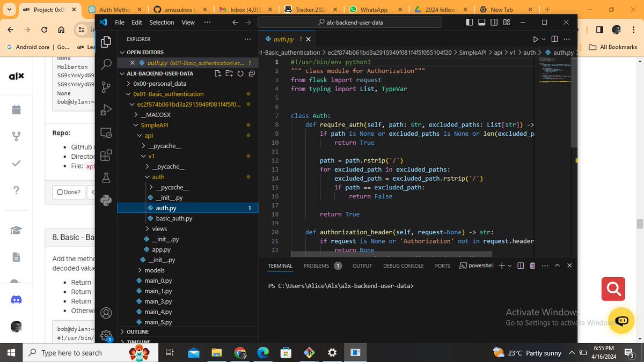This screenshot has height=362, width=644.
Task: Open Remote Explorer view
Action: tap(106, 132)
